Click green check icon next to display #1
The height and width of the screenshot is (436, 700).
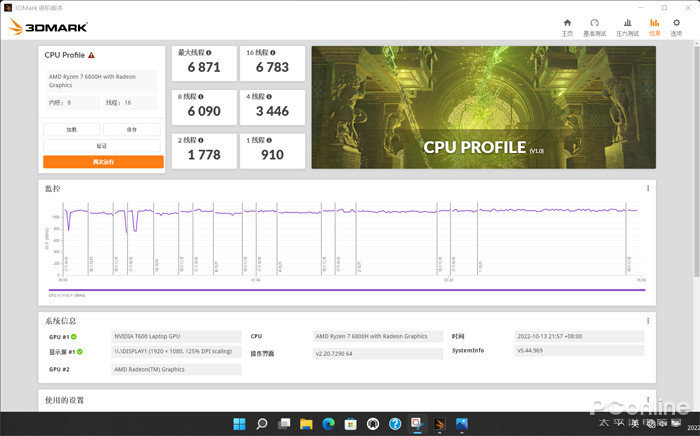[x=79, y=352]
